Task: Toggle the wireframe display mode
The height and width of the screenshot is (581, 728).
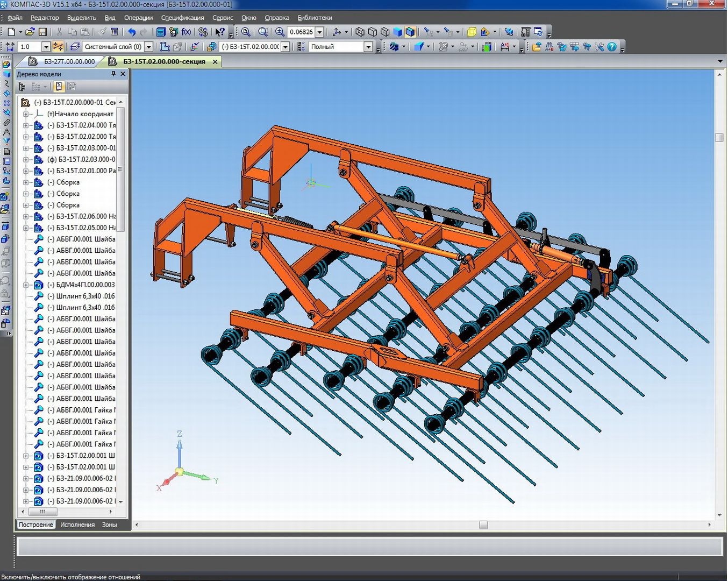Action: pyautogui.click(x=360, y=32)
